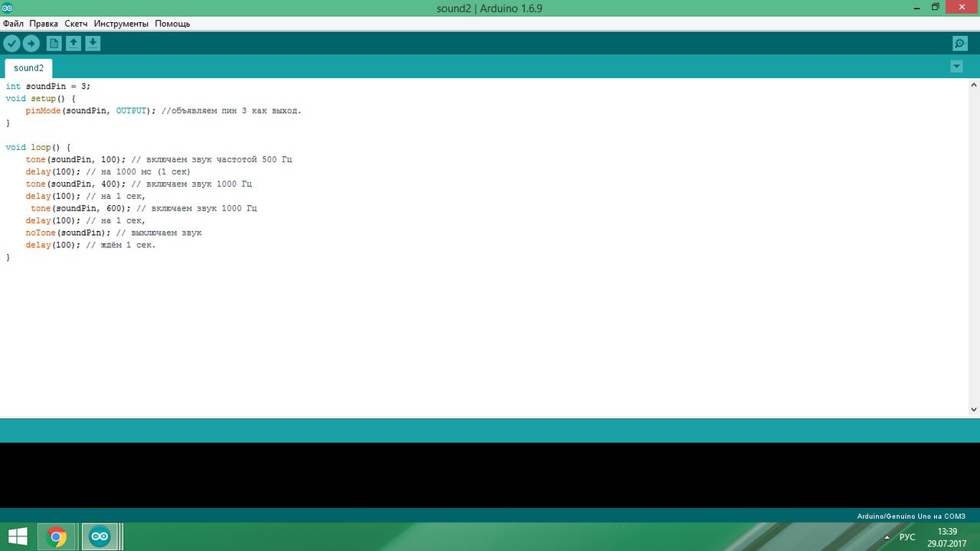Click the Arduino logo in the title bar

point(8,8)
